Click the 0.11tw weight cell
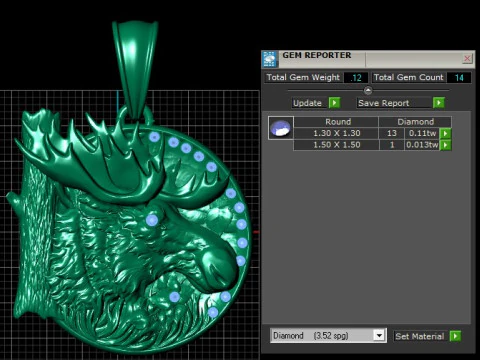 click(422, 133)
